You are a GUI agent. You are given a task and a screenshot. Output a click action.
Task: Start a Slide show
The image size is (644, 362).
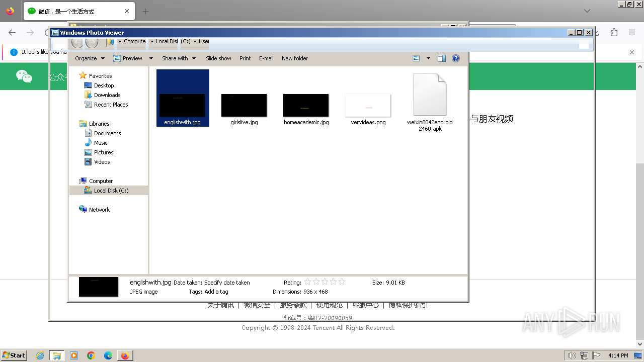point(218,58)
